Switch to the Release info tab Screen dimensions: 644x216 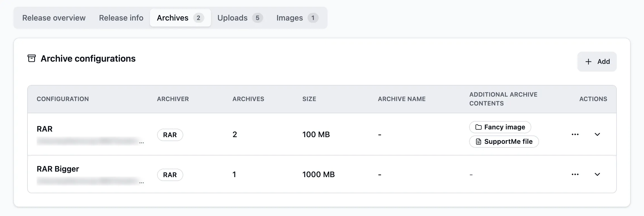(121, 18)
